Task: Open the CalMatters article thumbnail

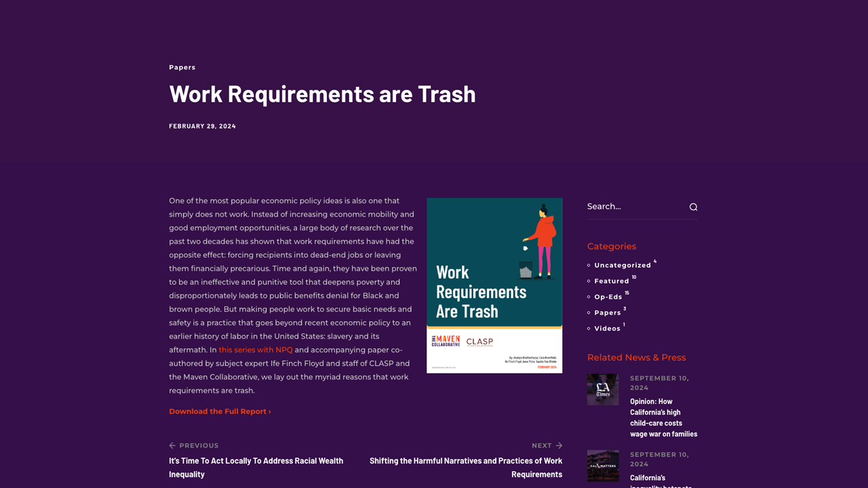Action: click(603, 466)
